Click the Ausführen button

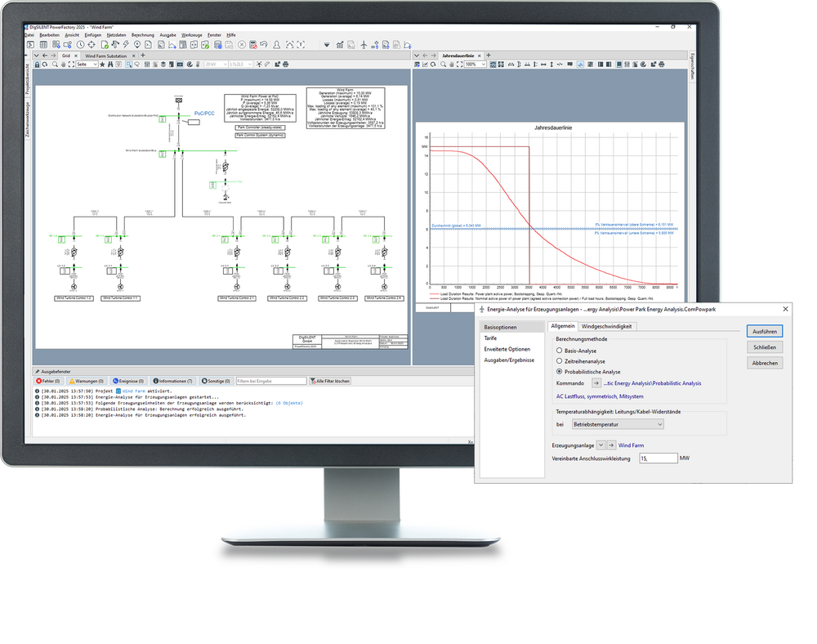pyautogui.click(x=764, y=331)
